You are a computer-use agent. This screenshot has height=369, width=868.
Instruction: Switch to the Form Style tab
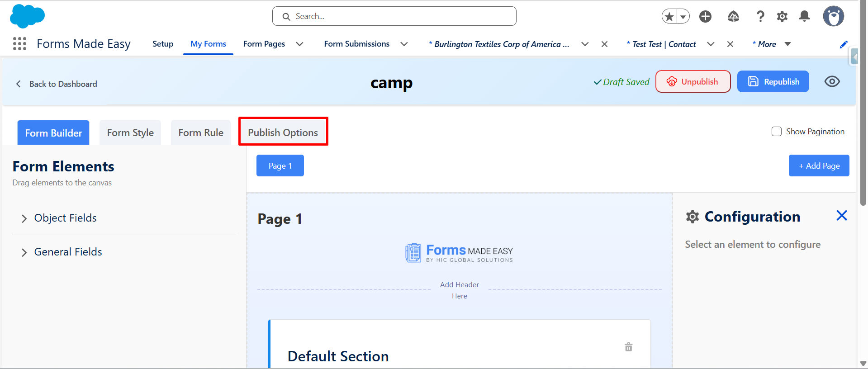click(130, 132)
